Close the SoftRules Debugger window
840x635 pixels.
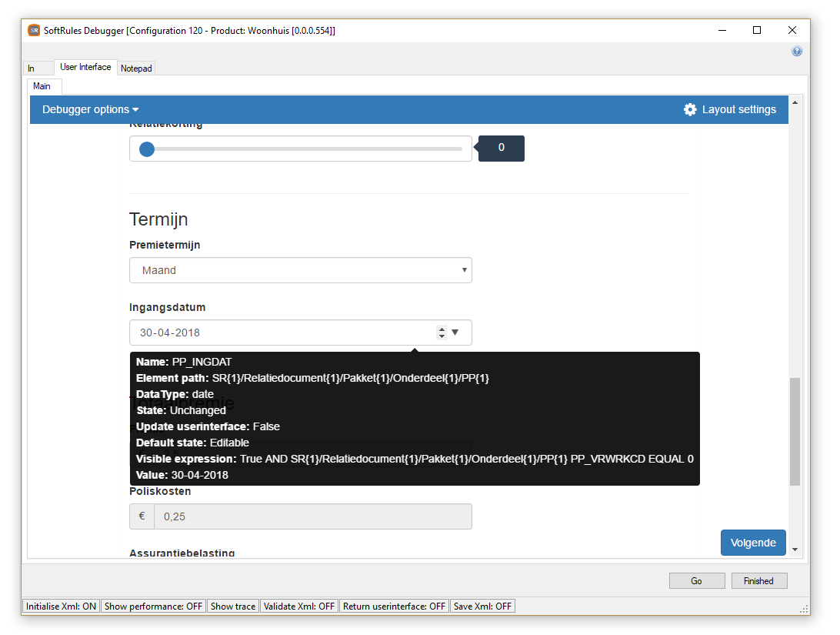pyautogui.click(x=792, y=31)
